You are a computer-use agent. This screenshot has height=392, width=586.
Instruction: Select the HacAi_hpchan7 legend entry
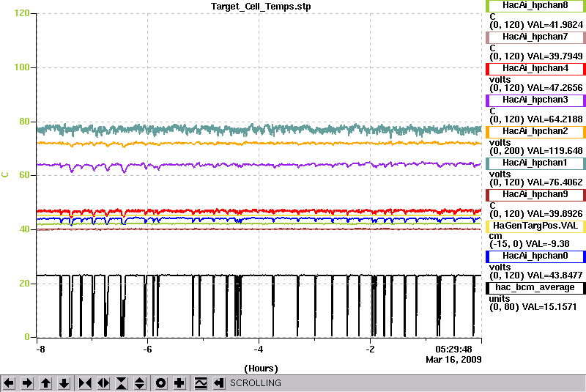(x=535, y=37)
